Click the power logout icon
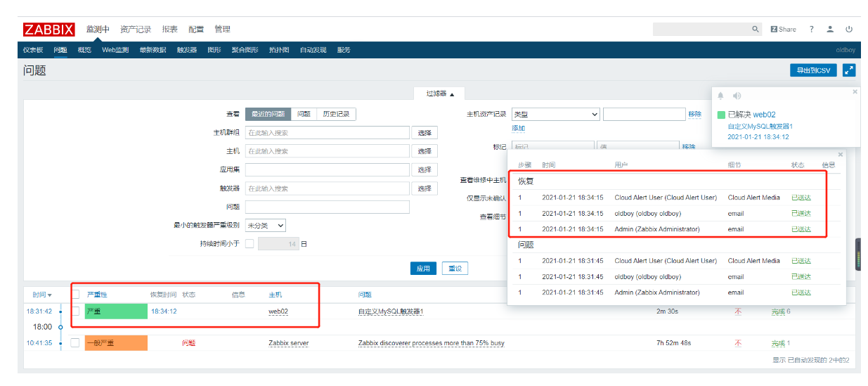Screen dimensions: 868x386 point(849,30)
